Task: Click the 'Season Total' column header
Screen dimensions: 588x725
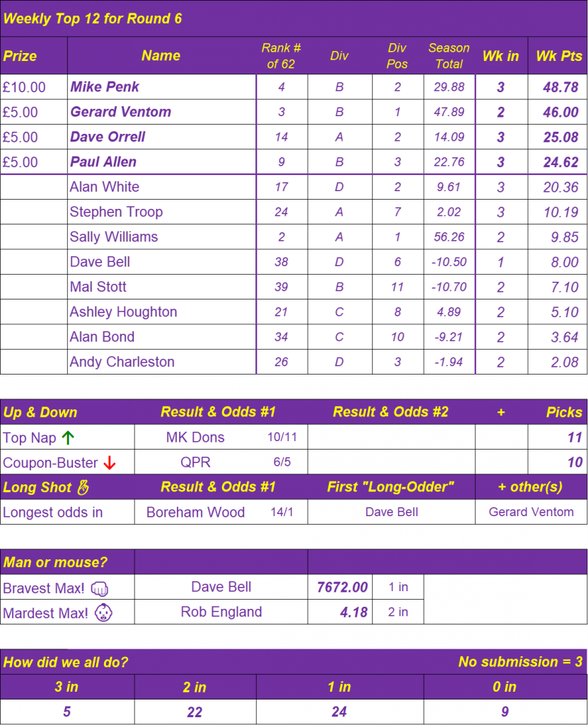Action: tap(449, 56)
